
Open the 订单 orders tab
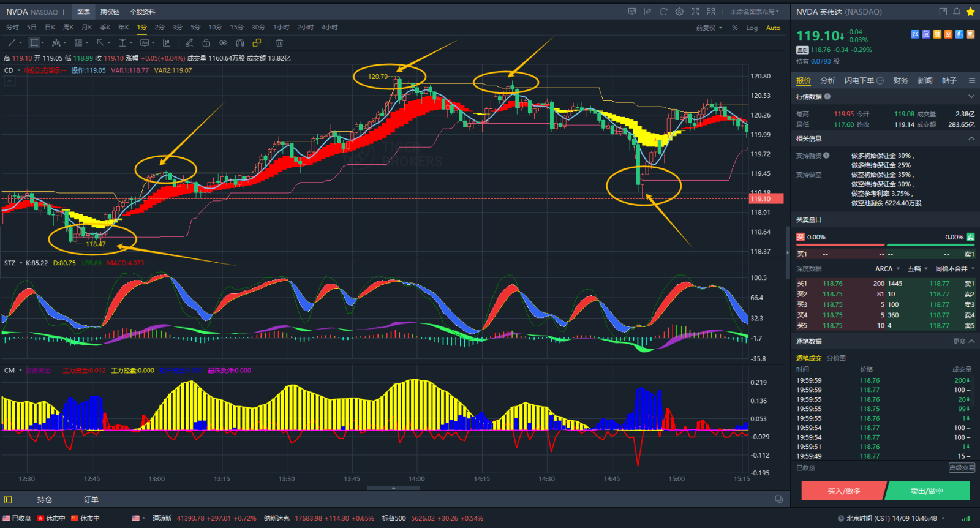[91, 500]
